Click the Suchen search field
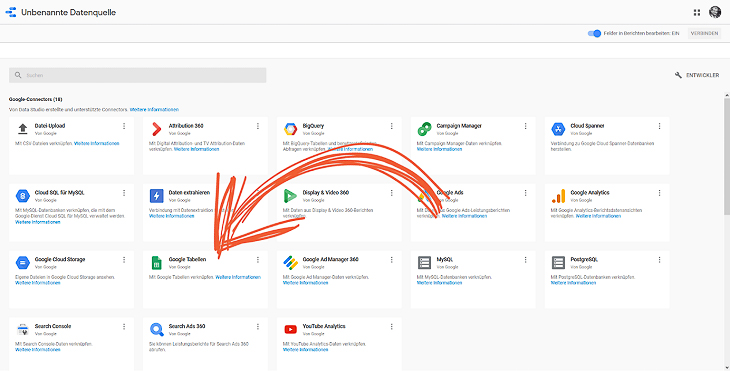 pyautogui.click(x=137, y=75)
